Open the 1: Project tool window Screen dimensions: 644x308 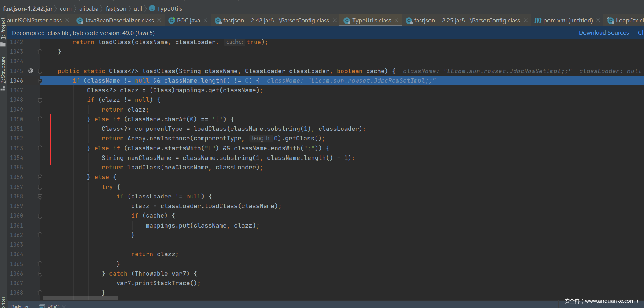pos(3,29)
